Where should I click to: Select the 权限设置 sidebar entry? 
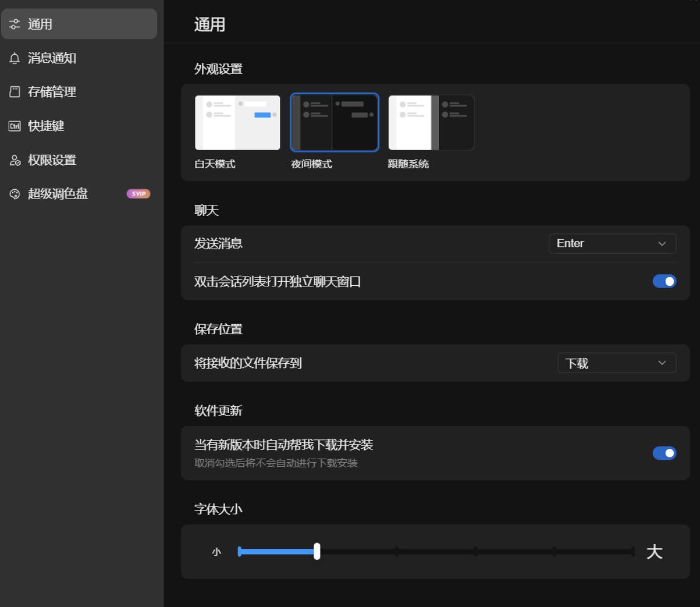51,161
